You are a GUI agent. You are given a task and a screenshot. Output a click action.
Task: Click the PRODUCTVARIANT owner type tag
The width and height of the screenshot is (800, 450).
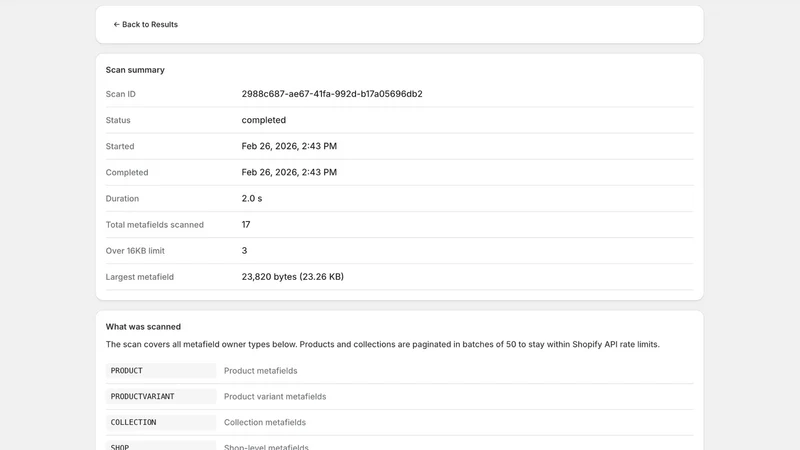coord(161,396)
